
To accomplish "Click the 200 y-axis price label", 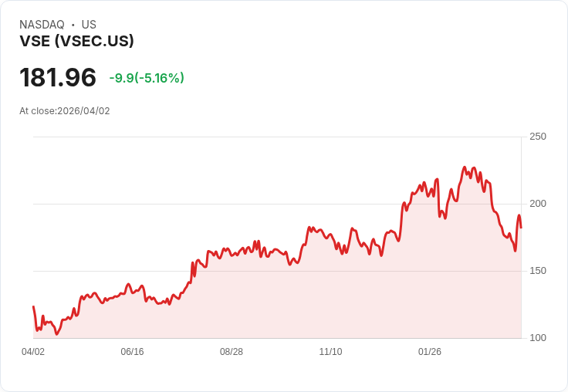I will coord(538,204).
